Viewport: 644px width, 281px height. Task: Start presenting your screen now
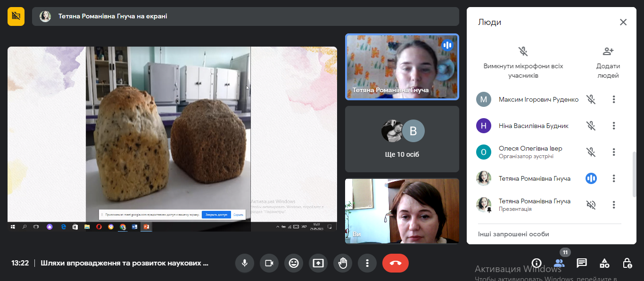coord(318,263)
